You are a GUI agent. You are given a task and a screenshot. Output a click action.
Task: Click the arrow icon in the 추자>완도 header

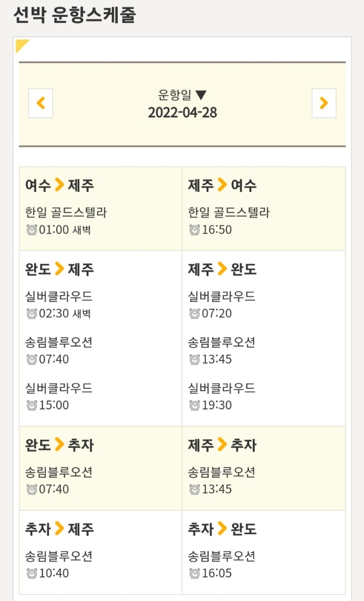(x=222, y=529)
